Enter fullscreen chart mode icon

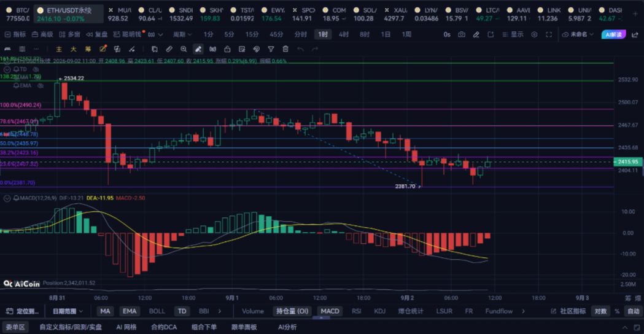click(549, 34)
